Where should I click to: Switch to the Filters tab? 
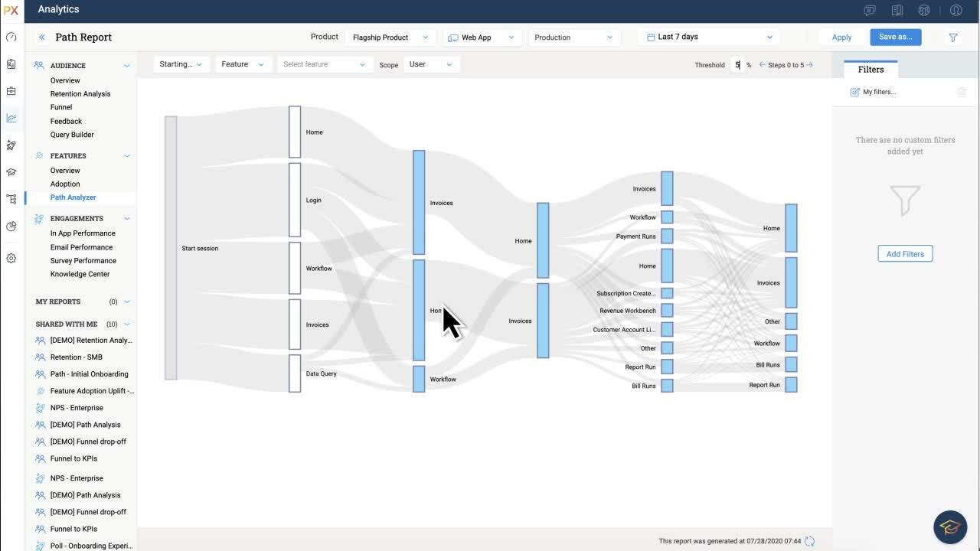[x=871, y=69]
